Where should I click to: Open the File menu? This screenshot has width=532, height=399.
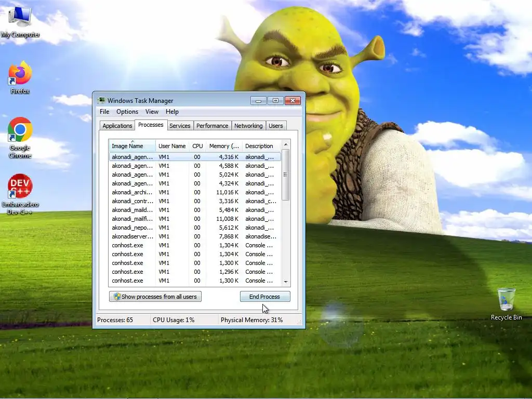pos(104,112)
